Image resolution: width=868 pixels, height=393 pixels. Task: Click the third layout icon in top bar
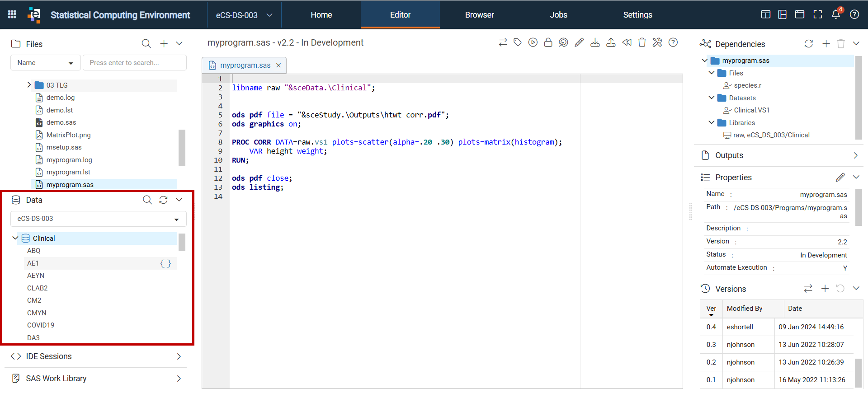(x=800, y=14)
